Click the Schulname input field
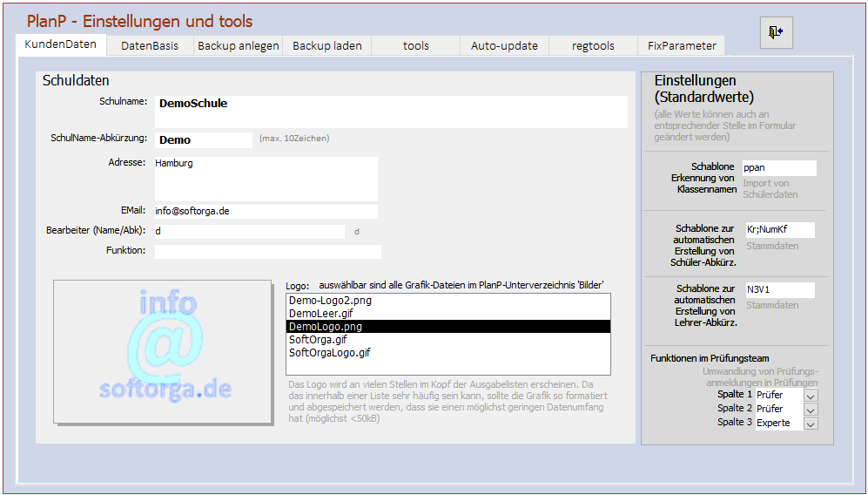The height and width of the screenshot is (495, 868). (x=390, y=112)
